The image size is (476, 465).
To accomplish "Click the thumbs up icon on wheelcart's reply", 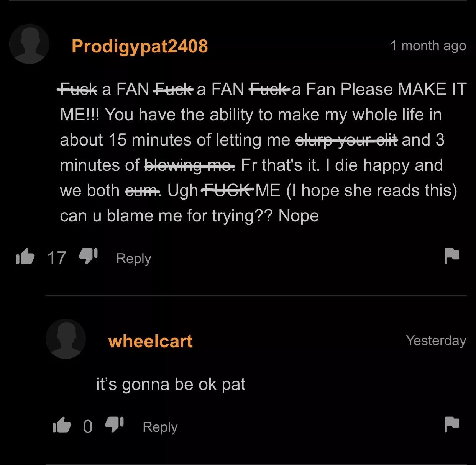I will (62, 425).
